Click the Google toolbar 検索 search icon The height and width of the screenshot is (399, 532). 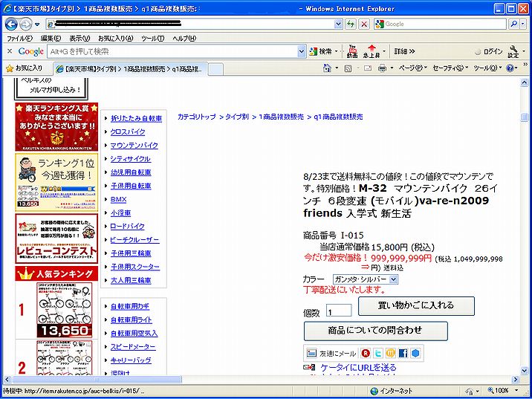tap(321, 51)
